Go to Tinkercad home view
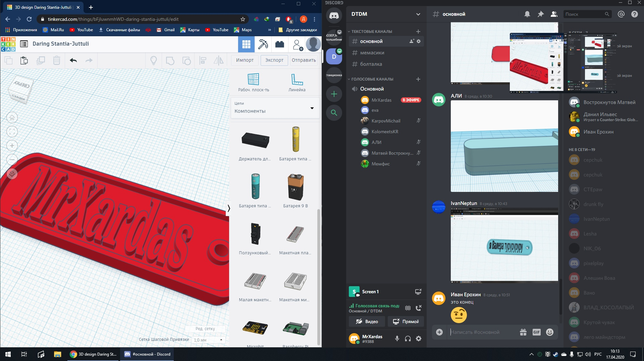644x361 pixels. (12, 117)
